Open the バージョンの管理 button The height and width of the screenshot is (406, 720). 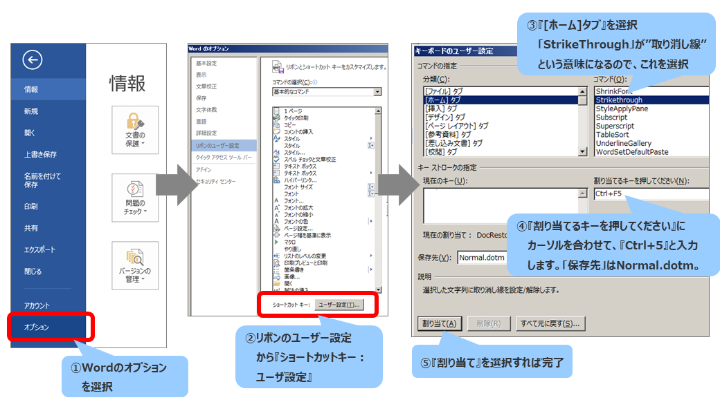coord(135,265)
